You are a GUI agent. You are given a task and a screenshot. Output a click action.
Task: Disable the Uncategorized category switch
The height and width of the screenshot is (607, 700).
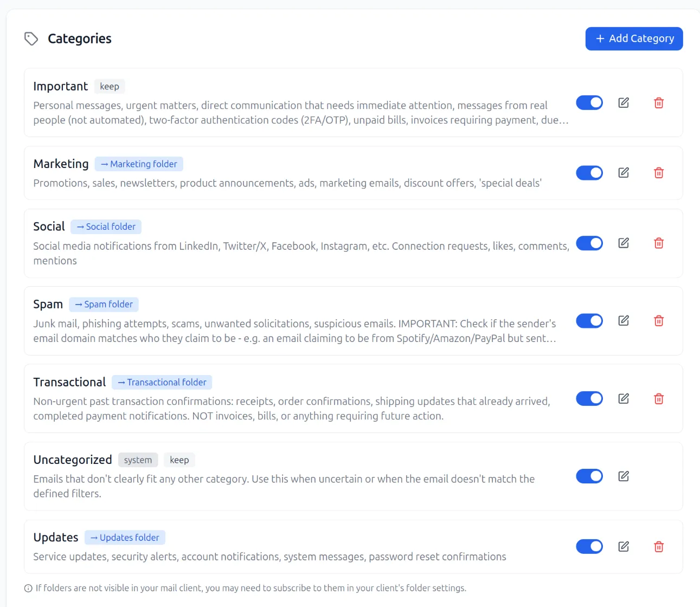tap(589, 476)
